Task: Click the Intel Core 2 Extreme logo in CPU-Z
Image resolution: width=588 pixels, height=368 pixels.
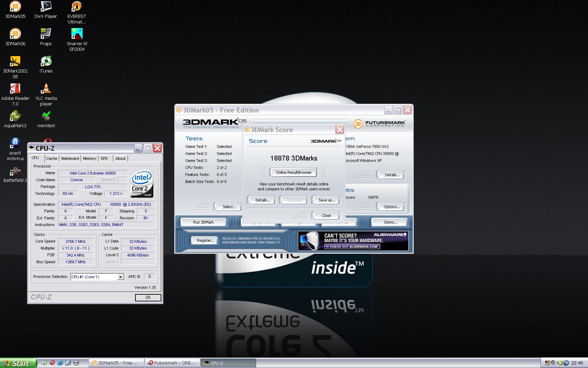Action: tap(142, 184)
